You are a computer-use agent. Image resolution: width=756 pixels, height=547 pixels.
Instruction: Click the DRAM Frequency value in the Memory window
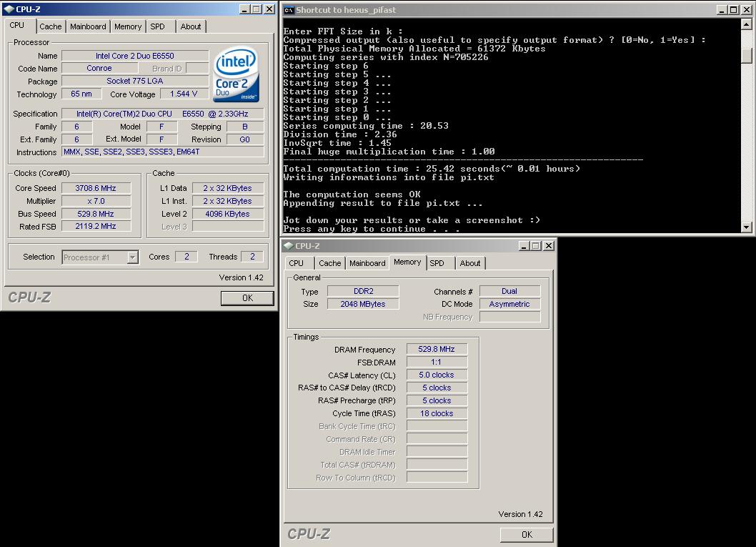tap(437, 349)
